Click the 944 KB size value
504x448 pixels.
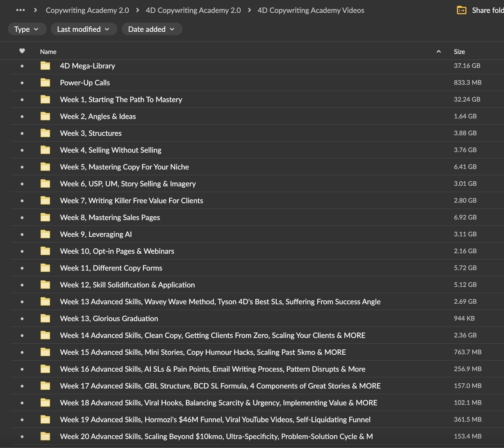click(x=464, y=318)
